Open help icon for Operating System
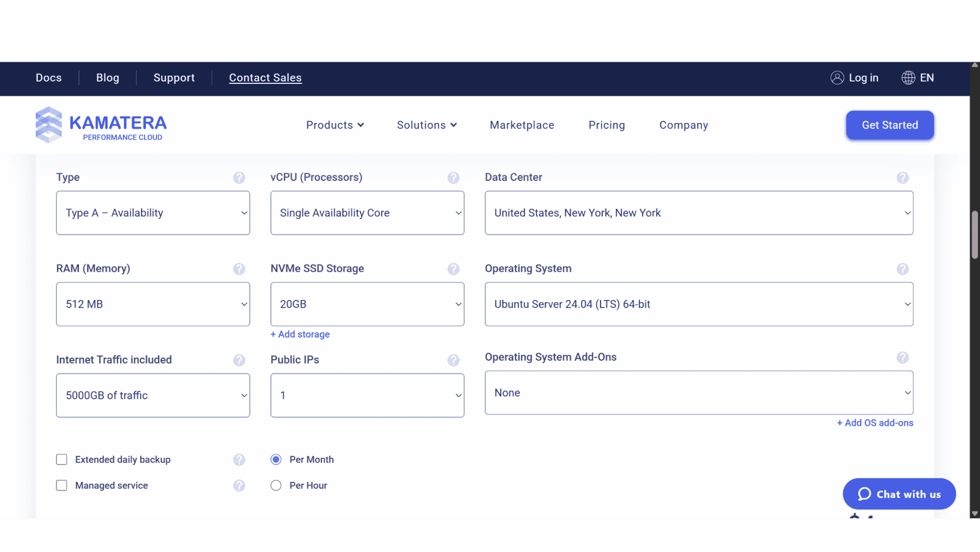The height and width of the screenshot is (552, 980). [902, 269]
